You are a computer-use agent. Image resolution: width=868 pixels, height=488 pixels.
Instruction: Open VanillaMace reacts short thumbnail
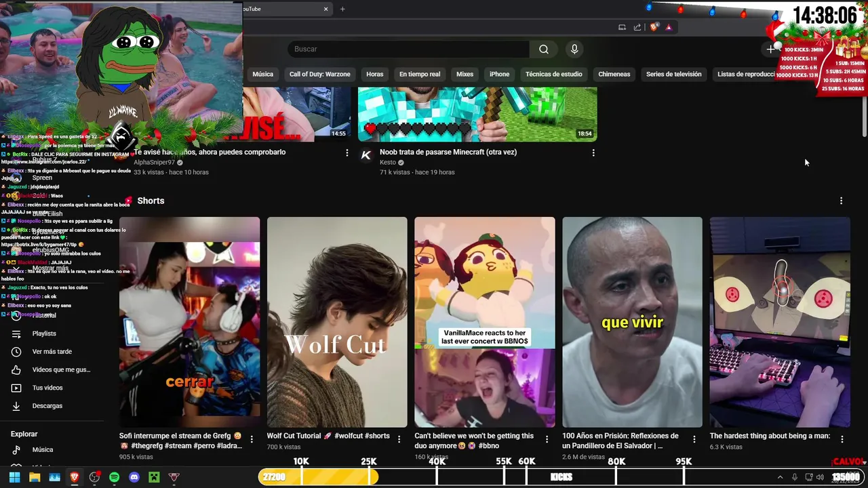485,323
